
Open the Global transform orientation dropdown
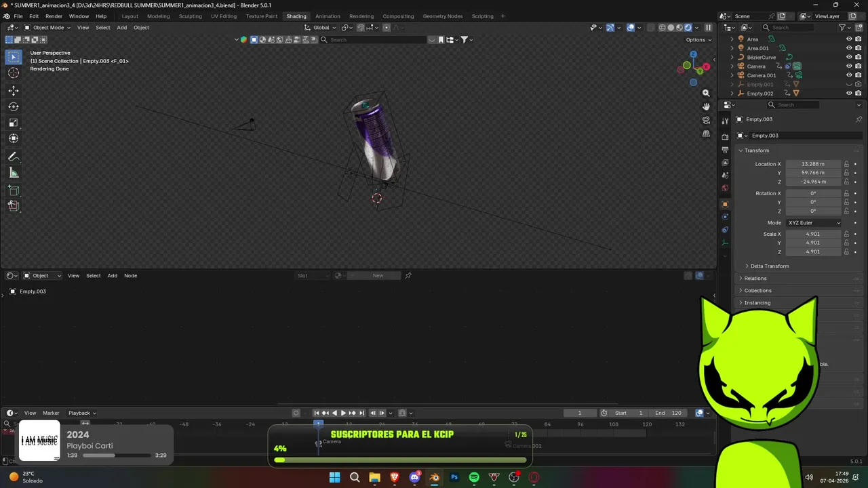click(x=320, y=28)
